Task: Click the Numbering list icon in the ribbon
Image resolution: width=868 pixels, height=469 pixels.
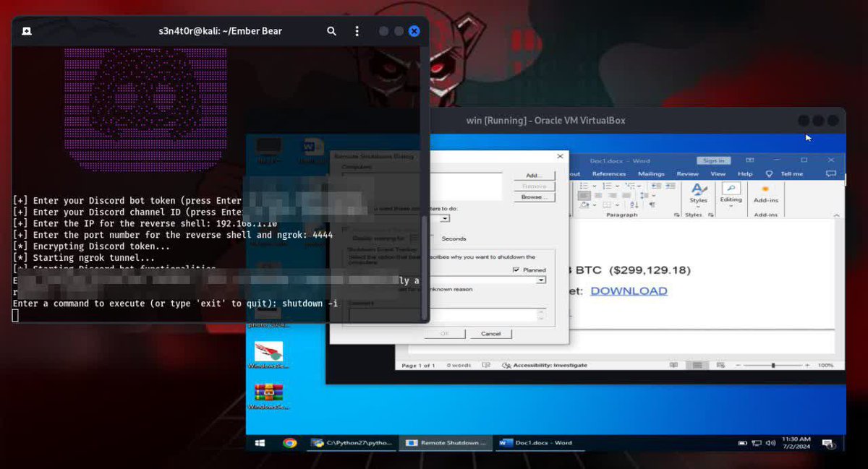Action: [607, 186]
